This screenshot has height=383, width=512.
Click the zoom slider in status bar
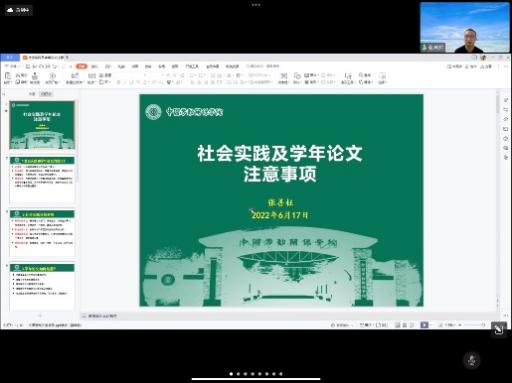pyautogui.click(x=475, y=325)
